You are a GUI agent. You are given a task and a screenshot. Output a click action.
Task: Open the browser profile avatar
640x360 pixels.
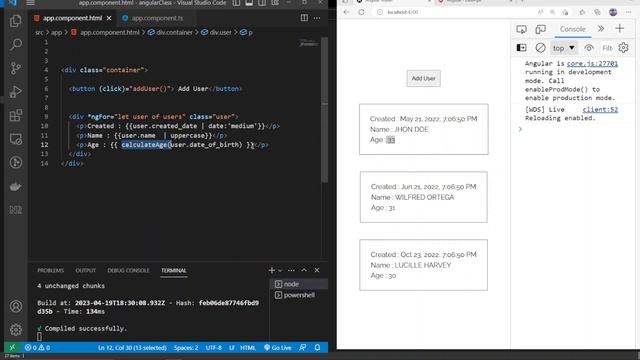[613, 12]
